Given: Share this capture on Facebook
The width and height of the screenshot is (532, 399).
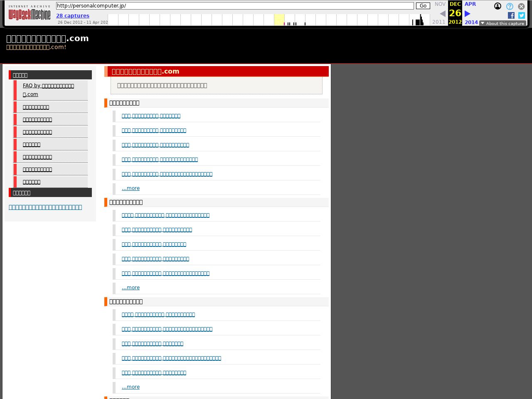Looking at the screenshot, I should 511,15.
